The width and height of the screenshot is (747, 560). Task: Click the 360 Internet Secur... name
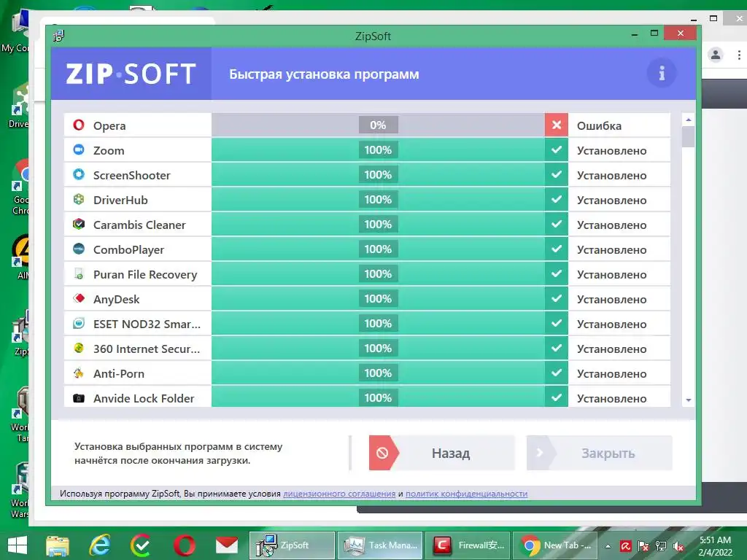point(147,349)
